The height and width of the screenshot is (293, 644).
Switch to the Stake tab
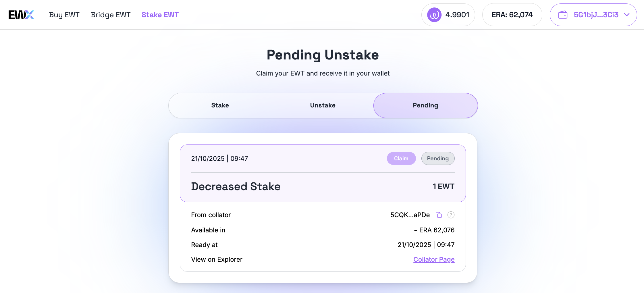pyautogui.click(x=220, y=105)
